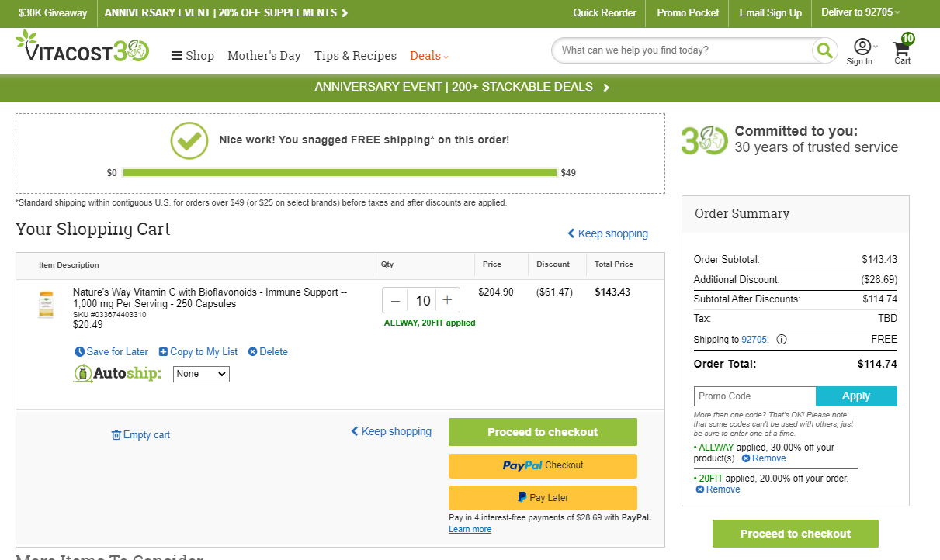
Task: Click the Keep shopping link near cart heading
Action: tap(608, 233)
